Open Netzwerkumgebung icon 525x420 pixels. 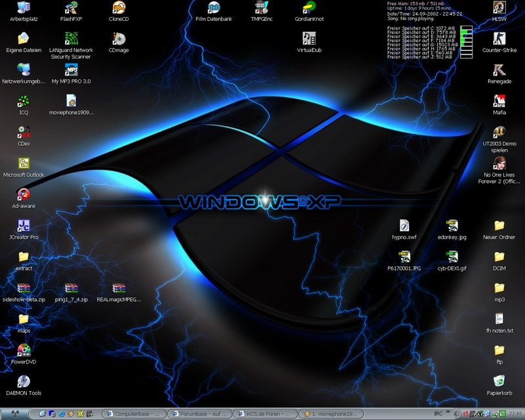(x=24, y=74)
